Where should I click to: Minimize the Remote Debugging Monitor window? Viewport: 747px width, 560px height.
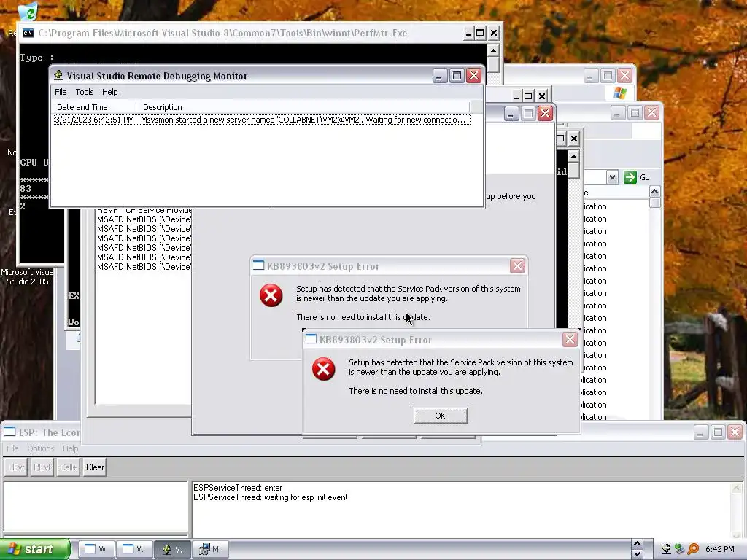coord(439,76)
